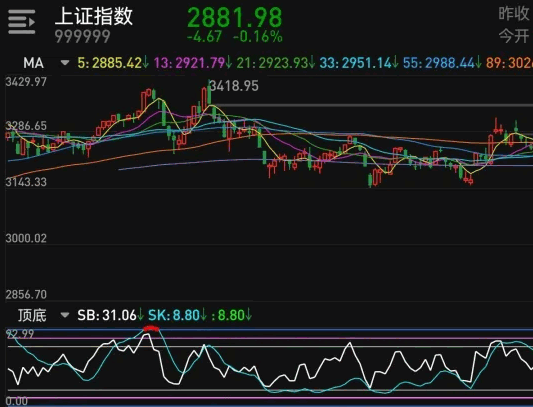Tap the MA13 value 2921.79
533x407 pixels.
pyautogui.click(x=200, y=63)
